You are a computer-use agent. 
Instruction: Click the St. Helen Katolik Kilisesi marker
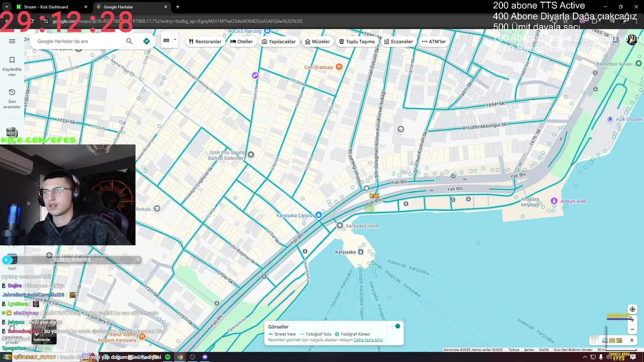pyautogui.click(x=49, y=256)
